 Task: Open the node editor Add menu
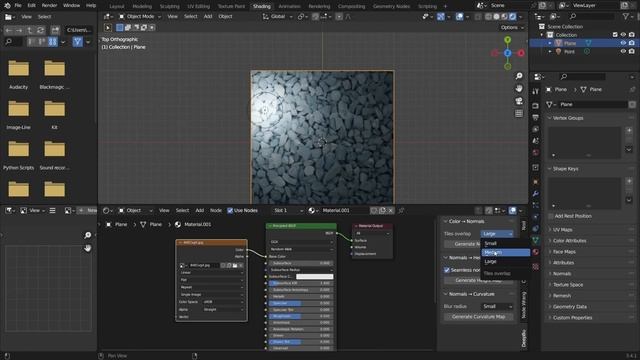tap(200, 211)
